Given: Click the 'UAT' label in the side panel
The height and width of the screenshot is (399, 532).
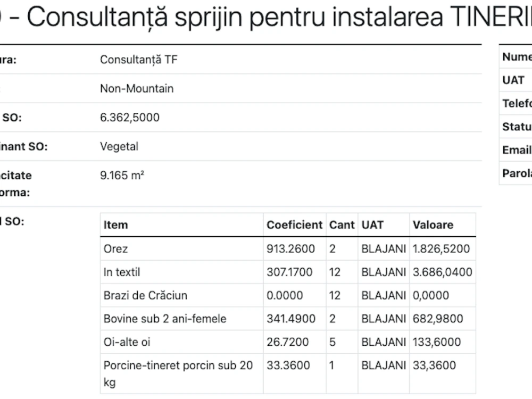Looking at the screenshot, I should pyautogui.click(x=513, y=80).
